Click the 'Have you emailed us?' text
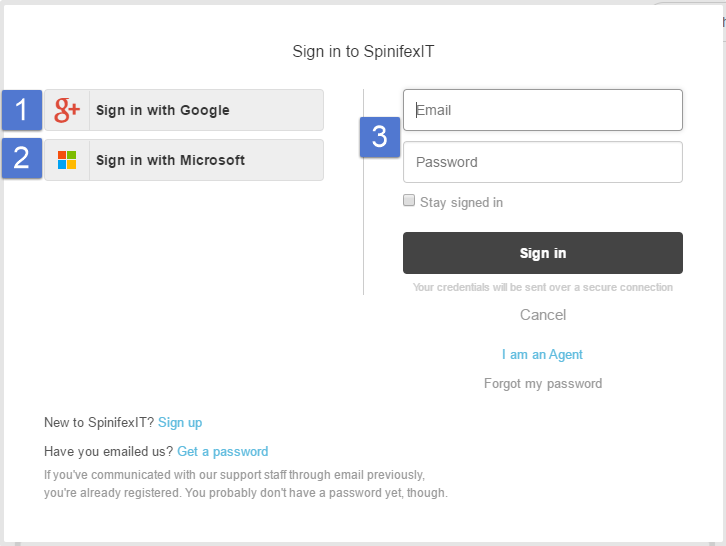The image size is (726, 546). 108,451
